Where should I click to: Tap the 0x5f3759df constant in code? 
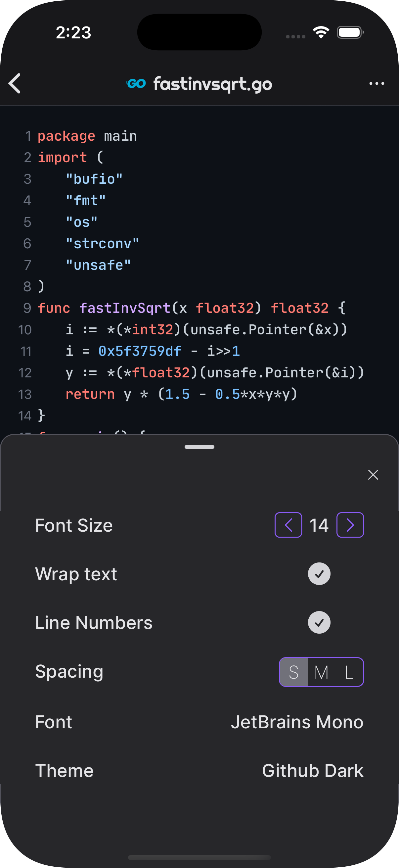tap(140, 351)
